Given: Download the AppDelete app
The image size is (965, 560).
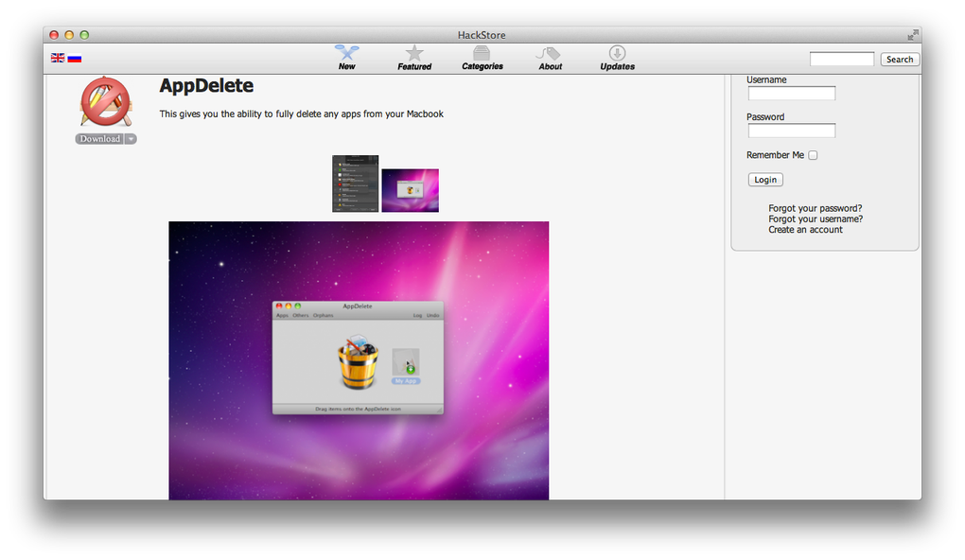Looking at the screenshot, I should pos(99,139).
